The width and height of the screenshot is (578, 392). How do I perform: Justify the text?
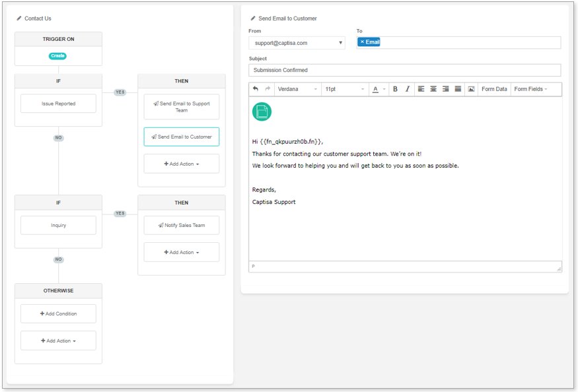pyautogui.click(x=458, y=89)
